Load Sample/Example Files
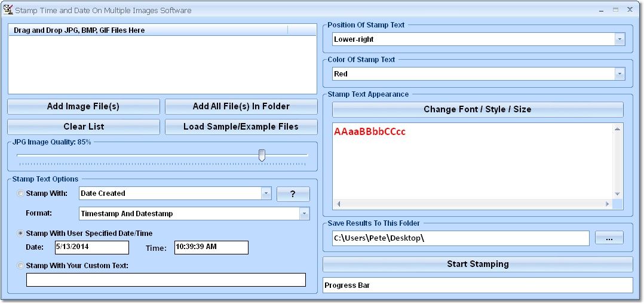The height and width of the screenshot is (304, 644). [241, 127]
